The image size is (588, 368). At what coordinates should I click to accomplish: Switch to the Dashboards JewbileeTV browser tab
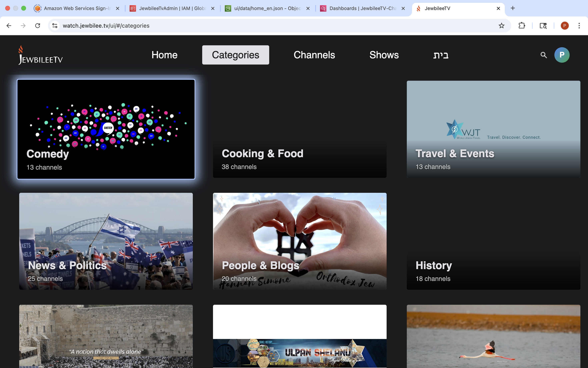(360, 8)
